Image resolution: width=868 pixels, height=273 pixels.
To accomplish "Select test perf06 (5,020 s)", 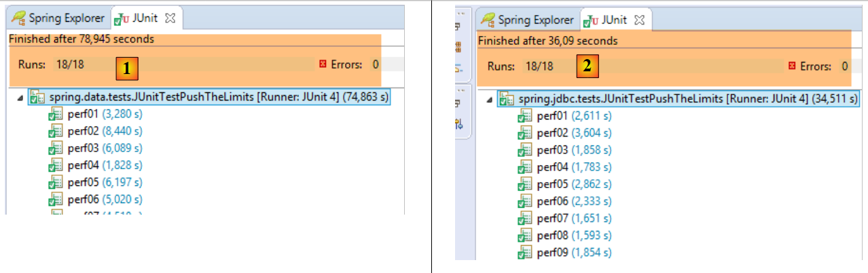I will [x=105, y=200].
